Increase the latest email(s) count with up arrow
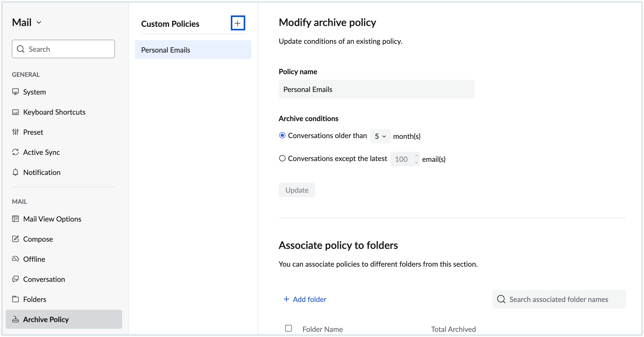The height and width of the screenshot is (337, 644). click(x=416, y=156)
